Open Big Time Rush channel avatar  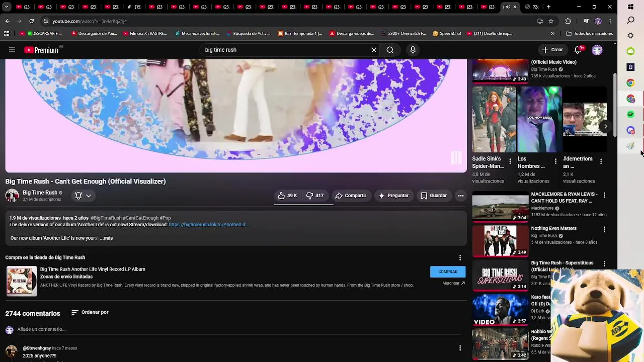[12, 196]
